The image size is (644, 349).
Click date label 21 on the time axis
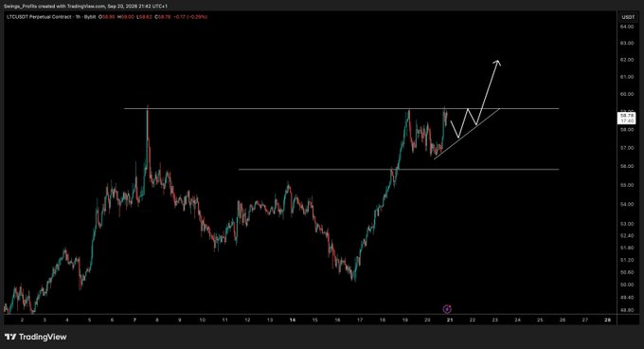tap(450, 320)
